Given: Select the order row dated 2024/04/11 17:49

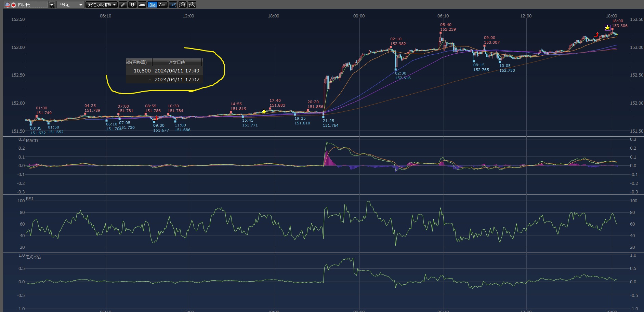Looking at the screenshot, I should (x=164, y=71).
